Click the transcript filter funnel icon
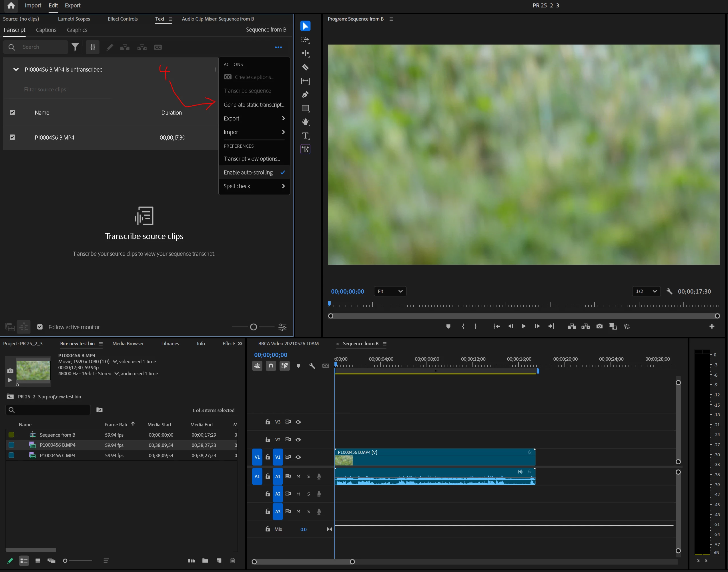The width and height of the screenshot is (728, 572). pos(75,47)
